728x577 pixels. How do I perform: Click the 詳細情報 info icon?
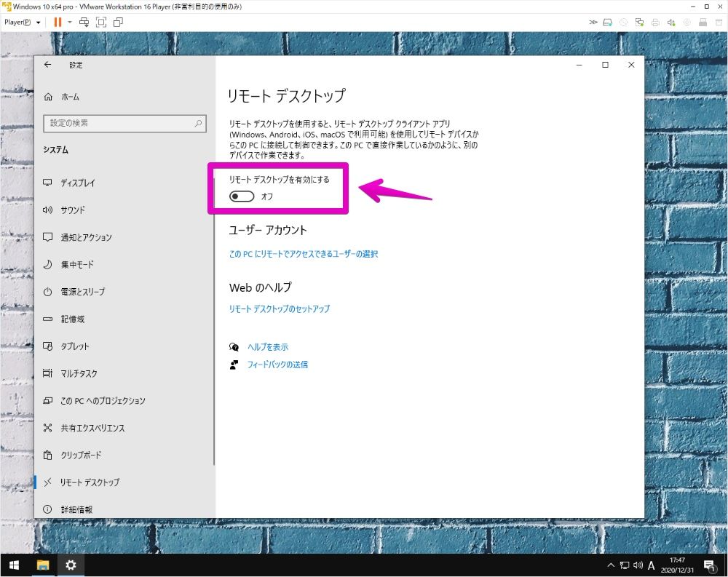(x=47, y=509)
